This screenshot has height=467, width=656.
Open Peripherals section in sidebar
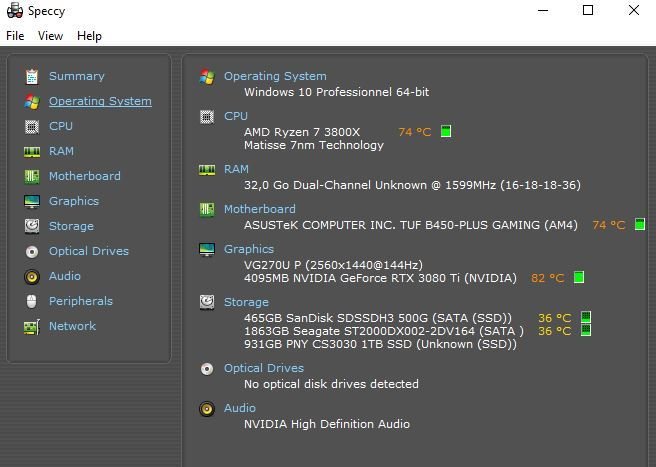point(81,301)
